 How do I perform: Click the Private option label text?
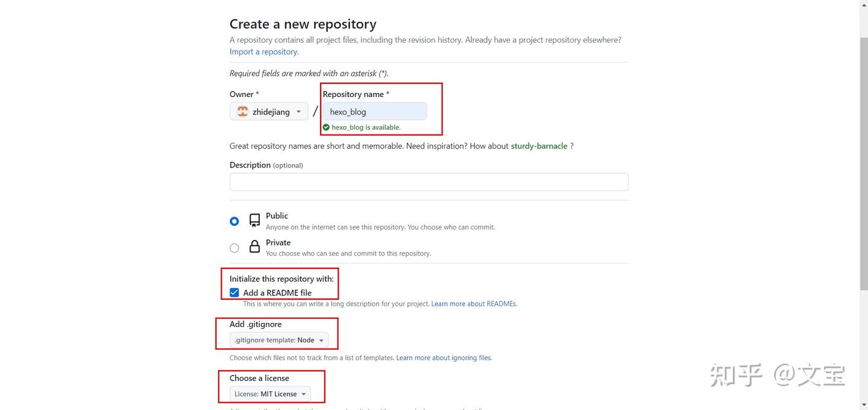point(278,242)
